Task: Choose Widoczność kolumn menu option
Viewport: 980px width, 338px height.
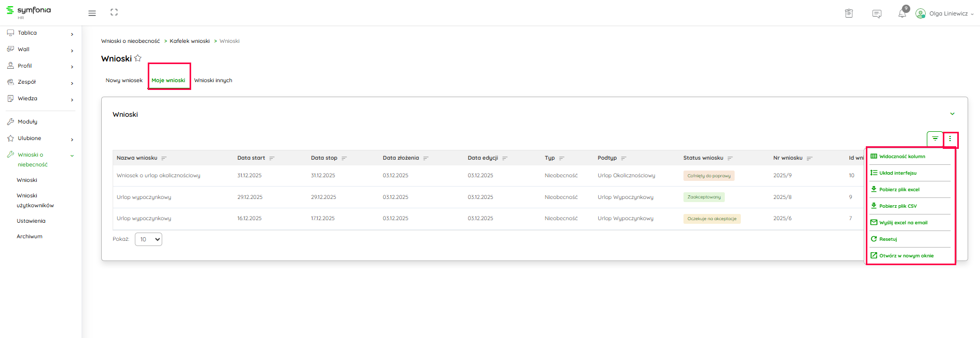Action: [x=902, y=157]
